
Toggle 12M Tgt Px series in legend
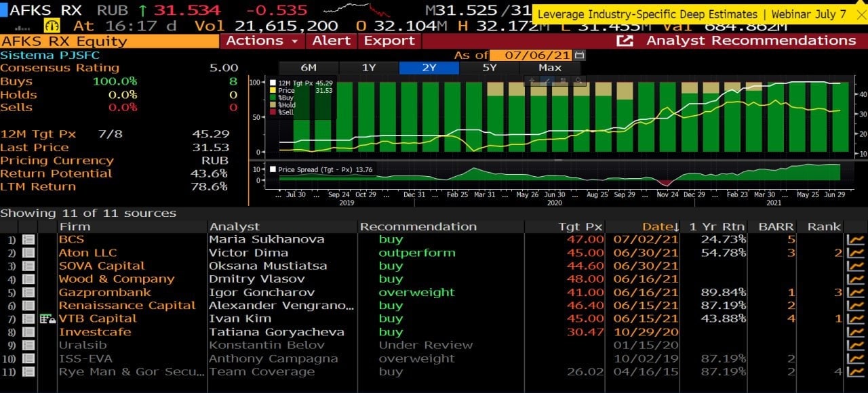pos(301,83)
